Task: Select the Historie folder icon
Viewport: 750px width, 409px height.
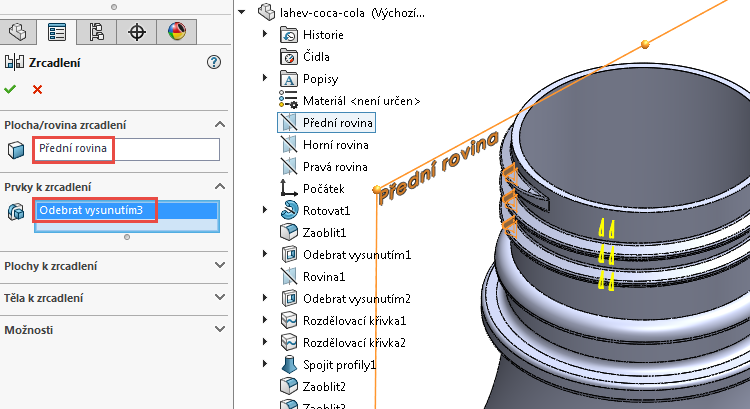Action: tap(289, 34)
